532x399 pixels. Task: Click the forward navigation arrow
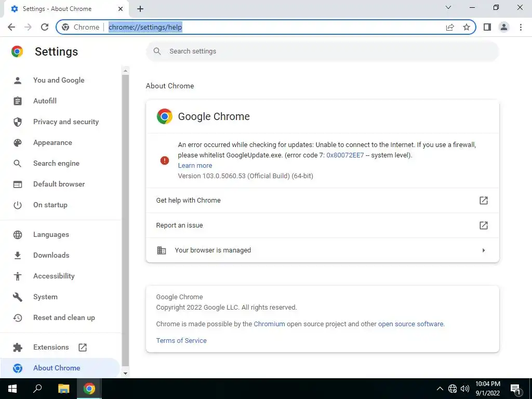click(28, 27)
